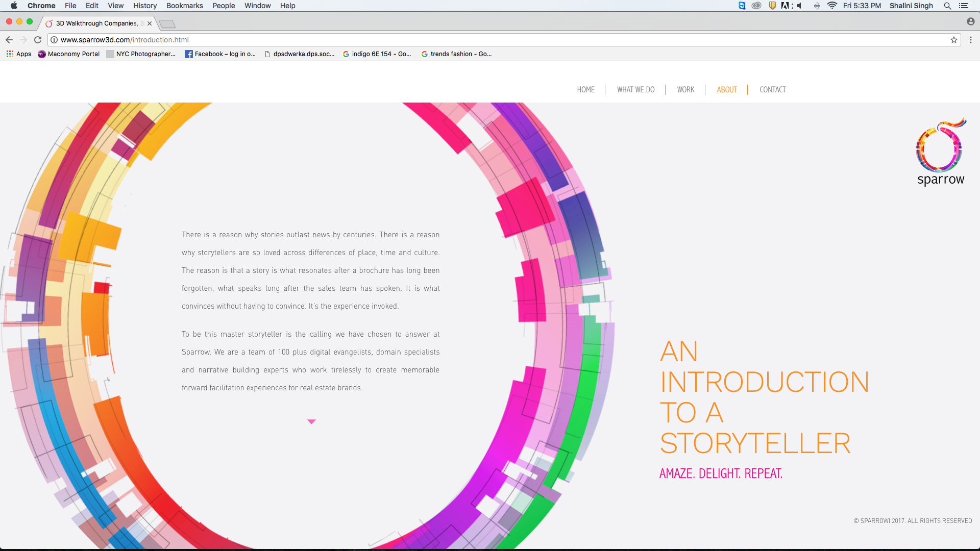The height and width of the screenshot is (551, 980).
Task: Open the Maconomy Portal bookmark
Action: [69, 54]
